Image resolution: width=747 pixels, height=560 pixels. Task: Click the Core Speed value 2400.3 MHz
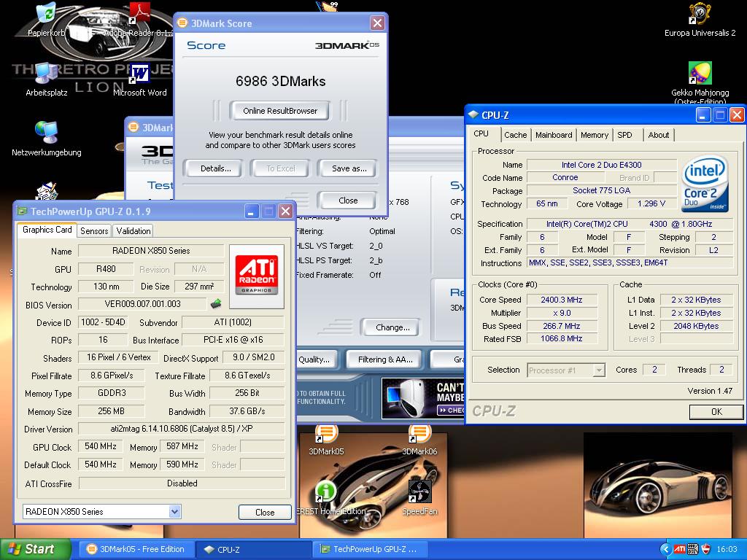561,300
